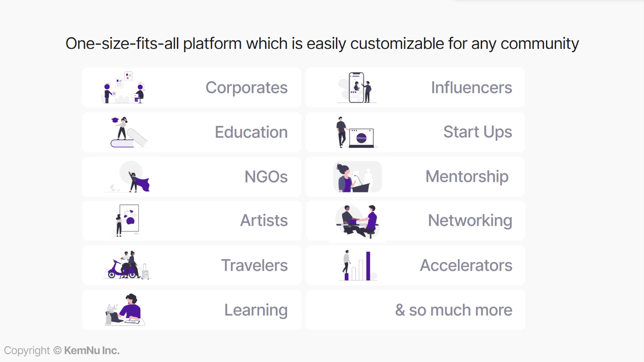Viewport: 644px width, 362px height.
Task: Click the Influencers smartphone illustration
Action: tap(357, 88)
